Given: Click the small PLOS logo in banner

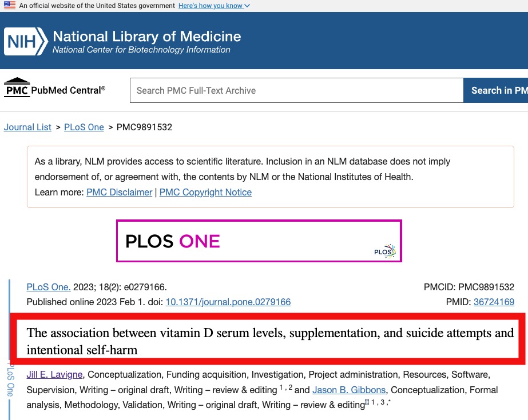Looking at the screenshot, I should pos(385,251).
